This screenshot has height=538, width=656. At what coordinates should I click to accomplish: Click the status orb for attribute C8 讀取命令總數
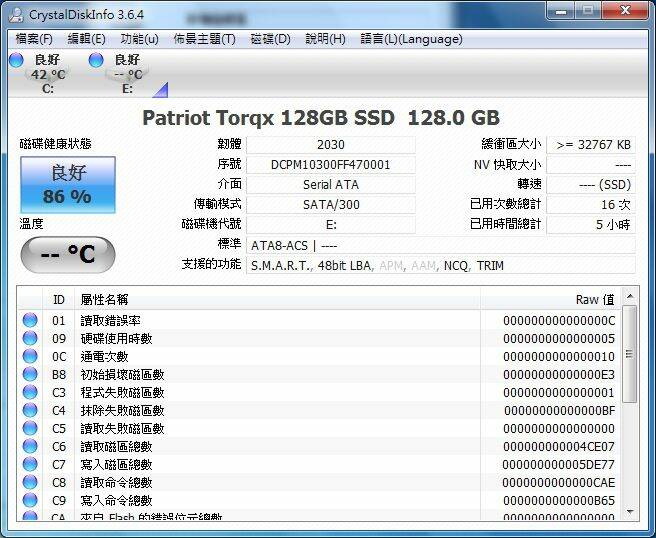pos(30,482)
